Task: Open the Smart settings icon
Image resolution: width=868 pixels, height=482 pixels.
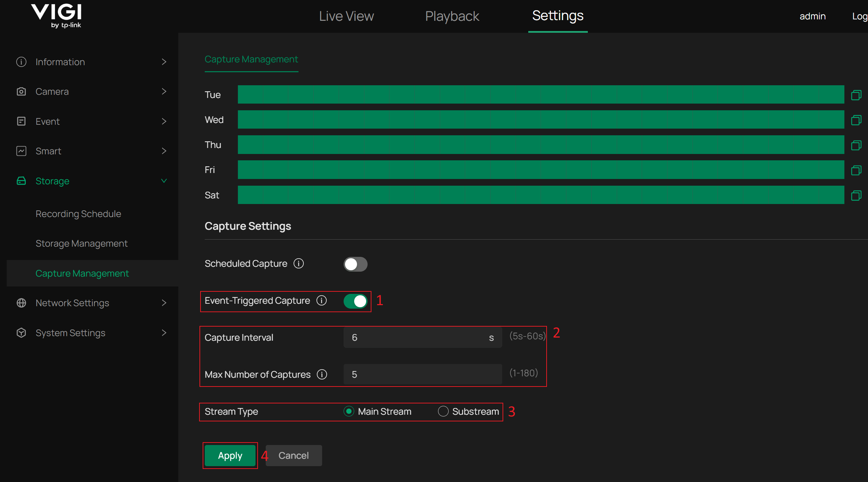Action: 21,151
